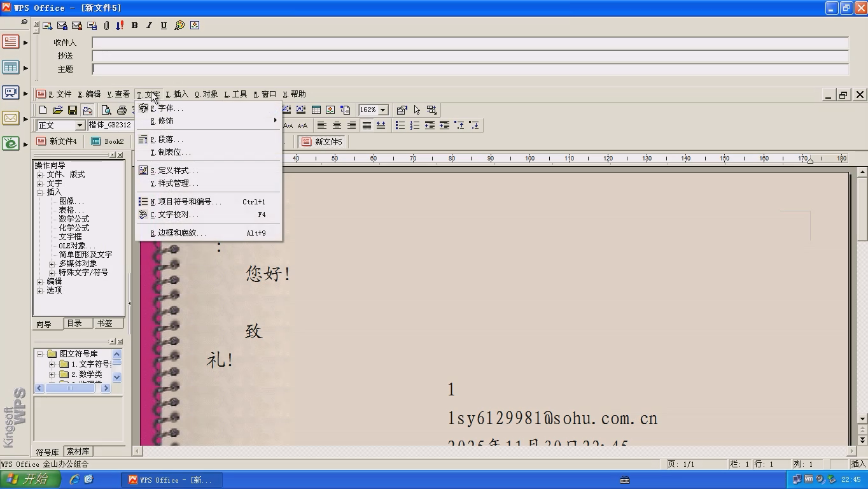Open 项目符号和编号... menu entry
The image size is (868, 489).
[x=209, y=202]
